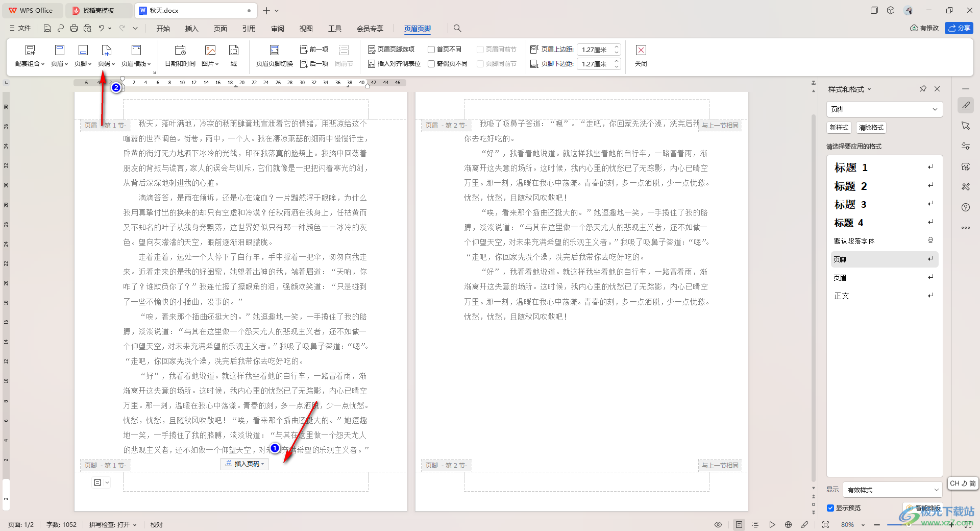980x531 pixels.
Task: Click the 有修改 status button
Action: coord(924,28)
